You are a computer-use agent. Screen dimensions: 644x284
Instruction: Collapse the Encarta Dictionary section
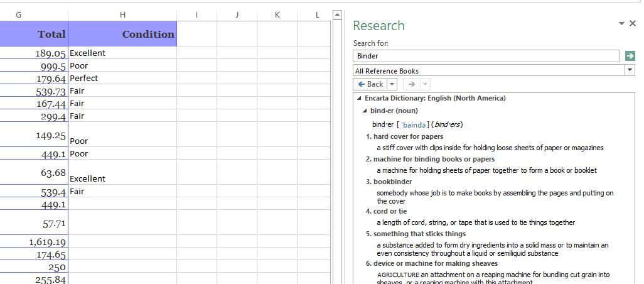coord(360,98)
